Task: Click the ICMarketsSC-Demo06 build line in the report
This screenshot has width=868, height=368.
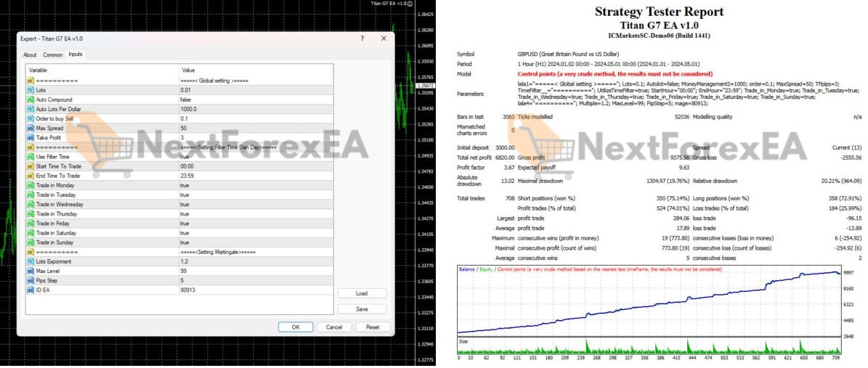Action: pos(659,36)
